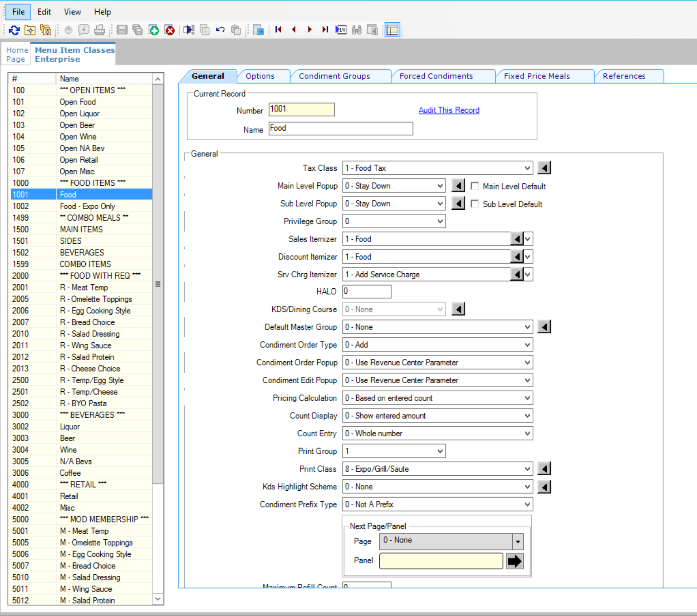Toggle the Main Level Default option off
This screenshot has height=616, width=697.
(x=475, y=186)
